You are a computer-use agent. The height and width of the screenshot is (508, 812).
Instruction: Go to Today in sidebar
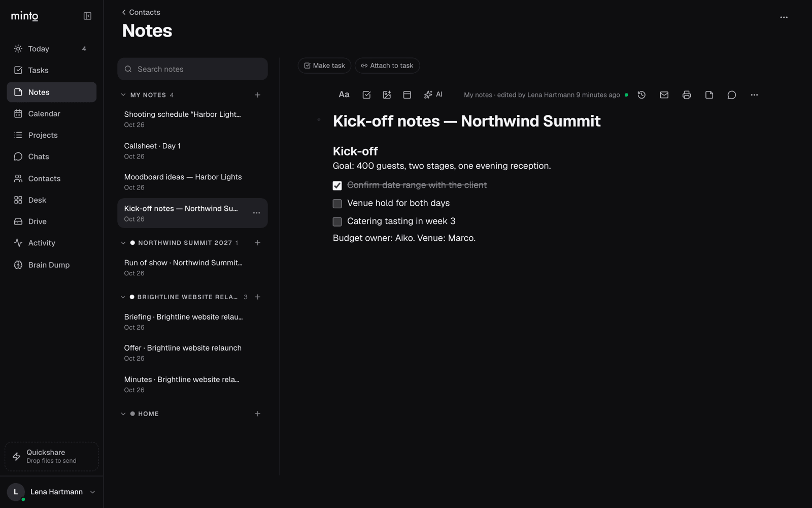coord(51,49)
